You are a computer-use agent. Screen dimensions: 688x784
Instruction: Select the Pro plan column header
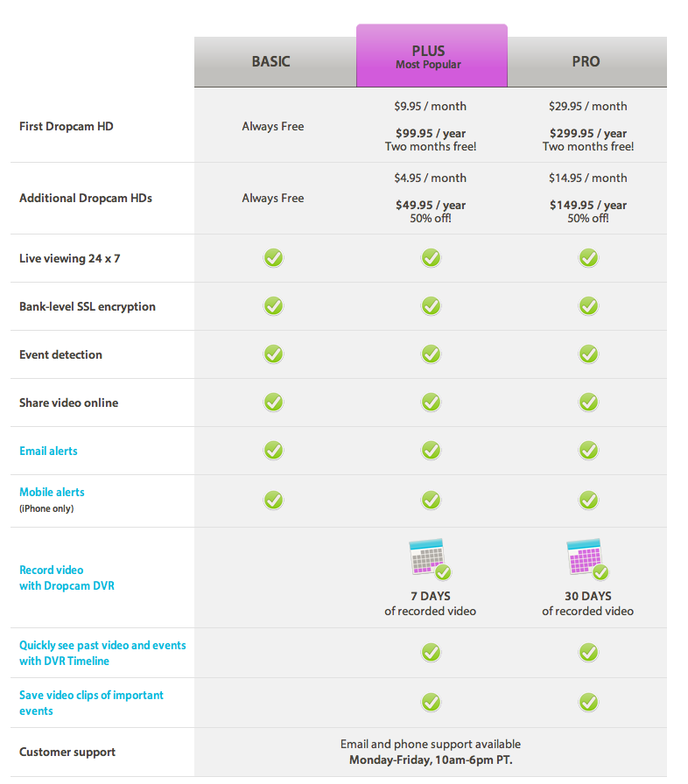point(585,62)
